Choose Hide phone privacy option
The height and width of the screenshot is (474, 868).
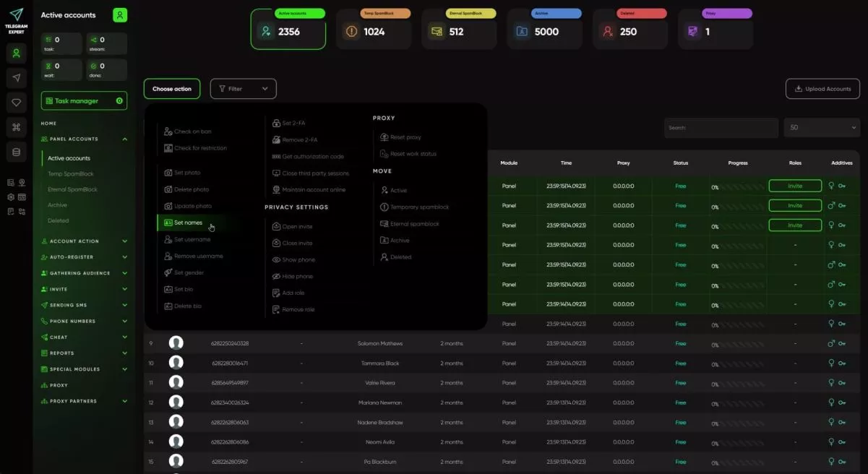(293, 276)
